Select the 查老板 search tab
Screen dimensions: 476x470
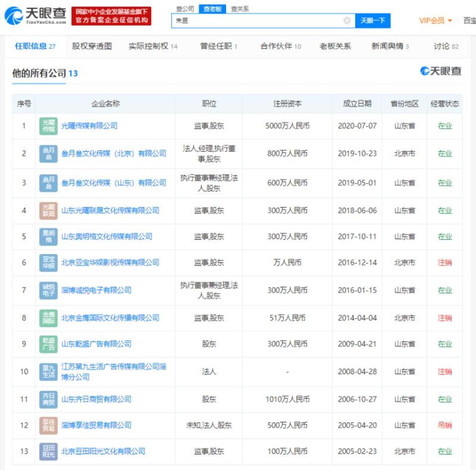(x=212, y=9)
